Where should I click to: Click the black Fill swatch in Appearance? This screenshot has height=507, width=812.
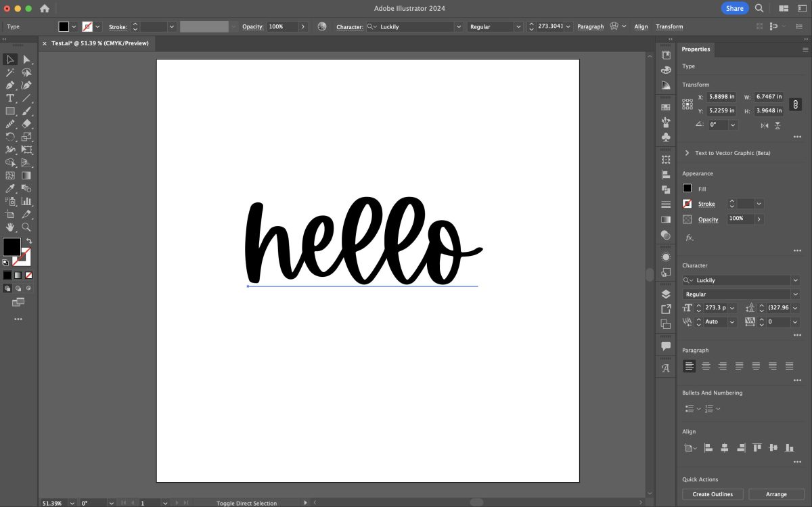click(687, 188)
